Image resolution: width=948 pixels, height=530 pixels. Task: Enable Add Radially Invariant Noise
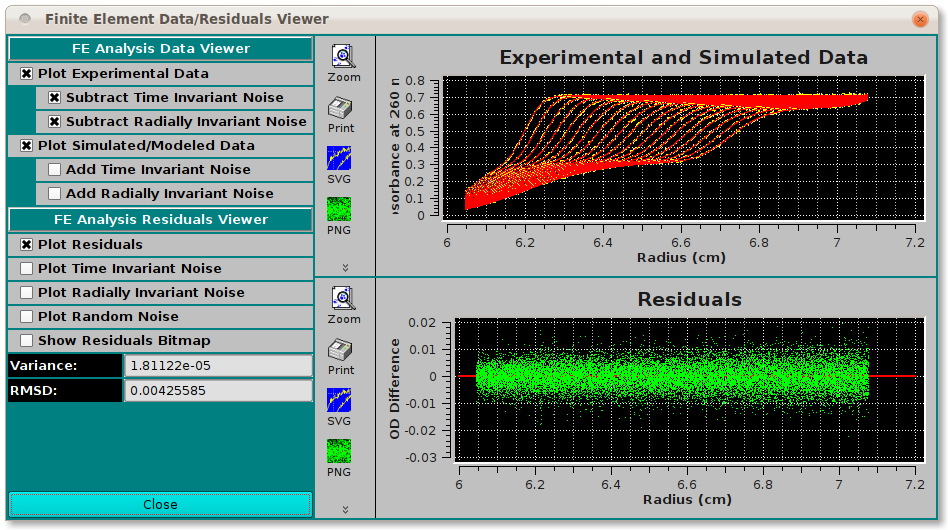pos(54,194)
